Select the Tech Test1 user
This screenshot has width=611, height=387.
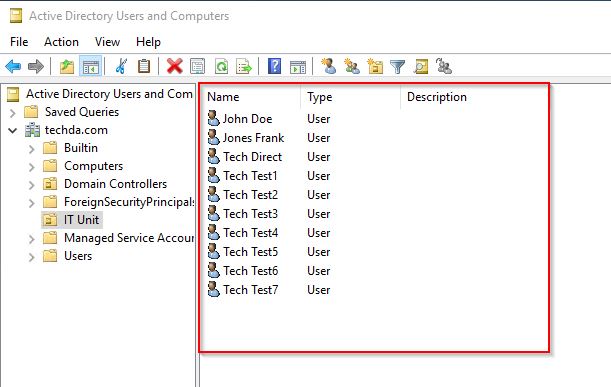point(250,176)
